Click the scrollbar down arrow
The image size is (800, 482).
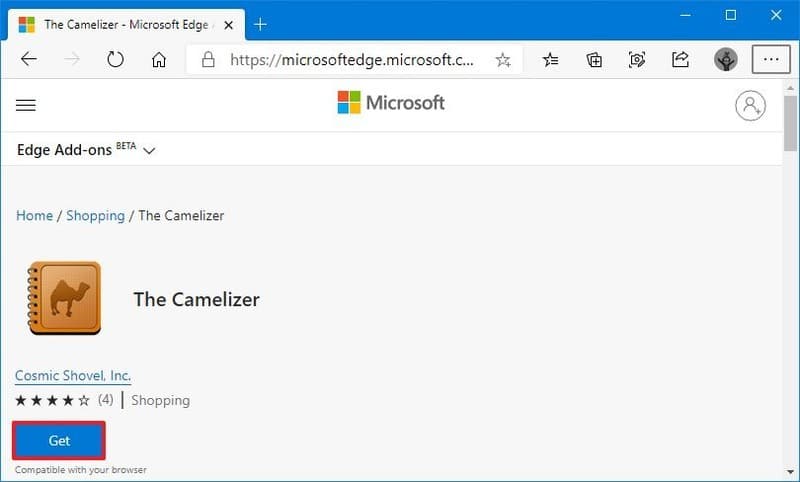(x=790, y=472)
